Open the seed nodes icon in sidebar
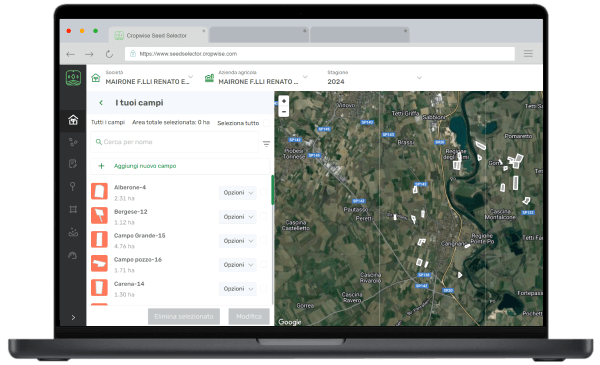Viewport: 600px width, 365px height. coord(73,142)
